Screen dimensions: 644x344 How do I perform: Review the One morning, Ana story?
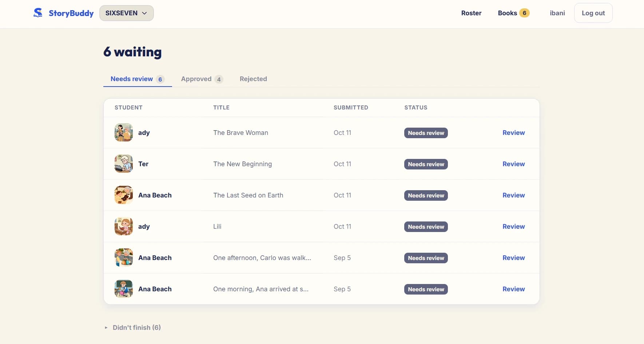pos(513,289)
